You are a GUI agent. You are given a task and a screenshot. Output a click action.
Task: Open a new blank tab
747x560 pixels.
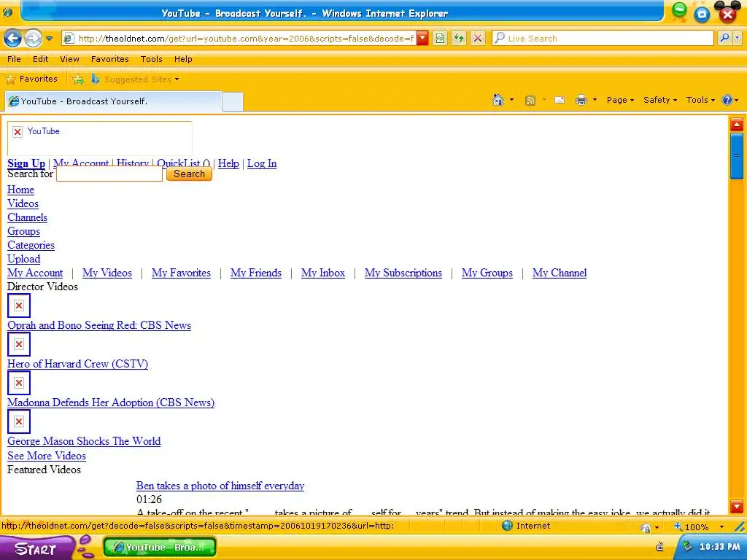point(233,102)
